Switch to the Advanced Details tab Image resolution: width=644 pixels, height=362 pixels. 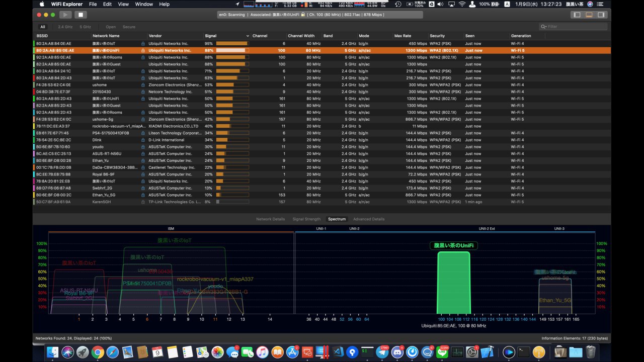coord(369,219)
